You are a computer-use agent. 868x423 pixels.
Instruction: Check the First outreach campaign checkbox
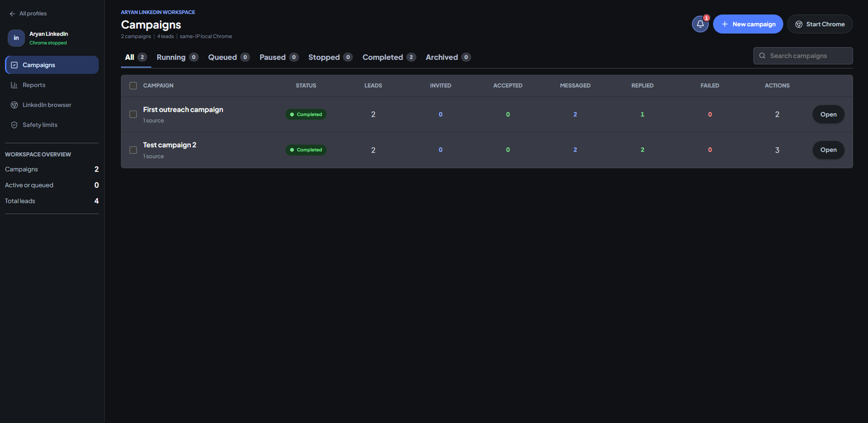click(133, 114)
